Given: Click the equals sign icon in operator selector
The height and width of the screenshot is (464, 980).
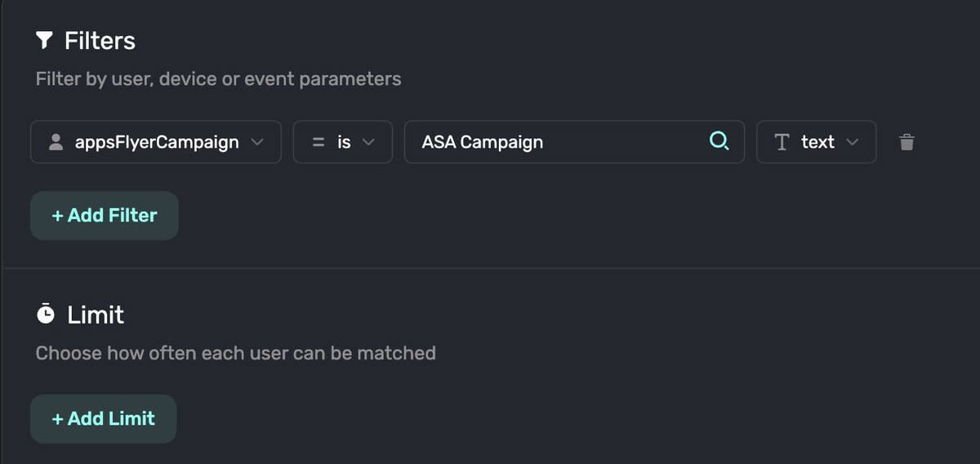Looking at the screenshot, I should click(318, 142).
